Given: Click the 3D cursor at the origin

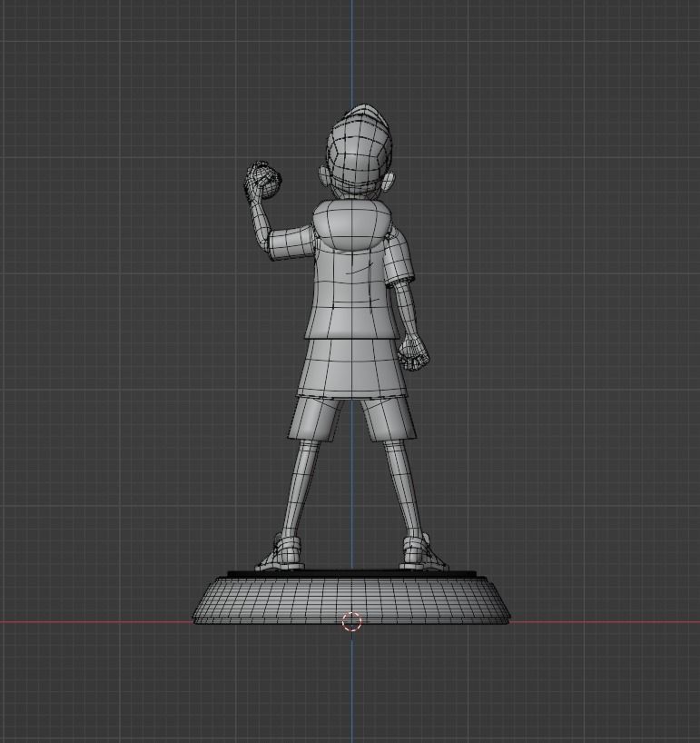Looking at the screenshot, I should [351, 621].
